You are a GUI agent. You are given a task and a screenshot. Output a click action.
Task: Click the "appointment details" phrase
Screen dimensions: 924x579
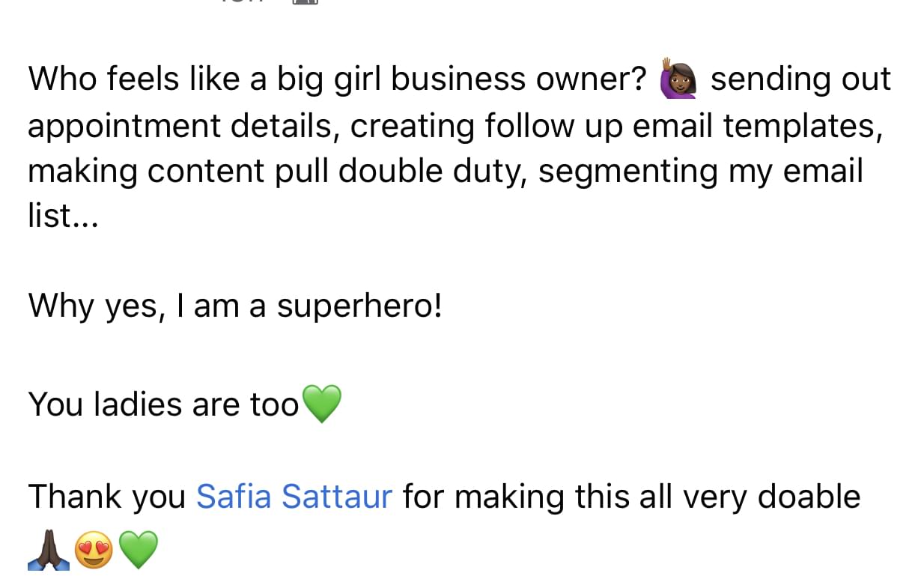180,126
